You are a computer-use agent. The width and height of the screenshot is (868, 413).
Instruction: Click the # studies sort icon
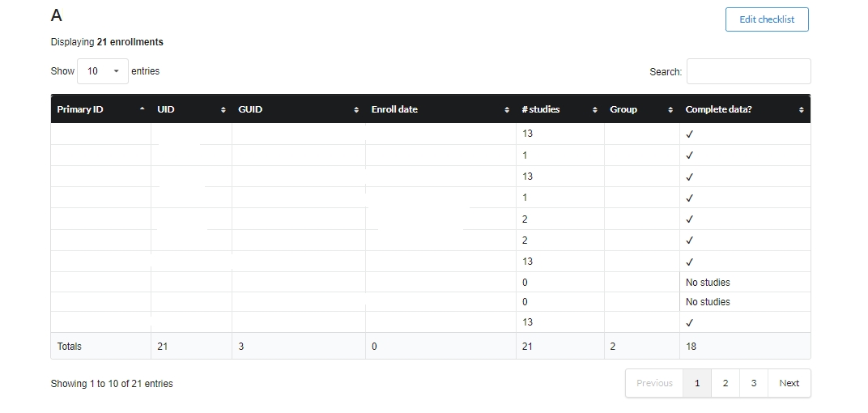point(595,109)
